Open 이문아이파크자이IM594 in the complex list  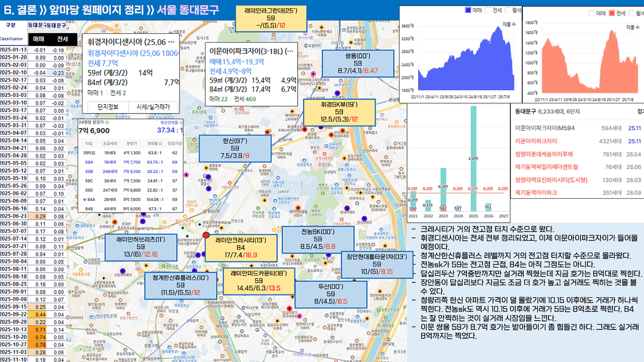click(578, 128)
